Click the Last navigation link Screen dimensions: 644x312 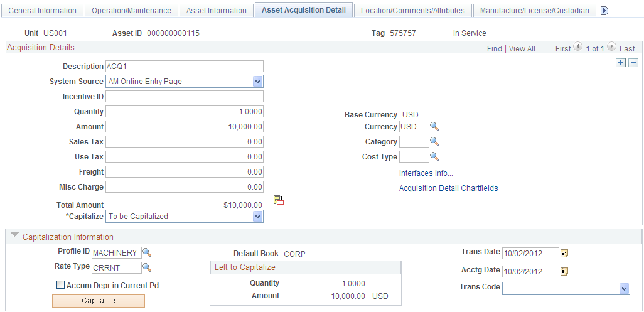(x=627, y=48)
